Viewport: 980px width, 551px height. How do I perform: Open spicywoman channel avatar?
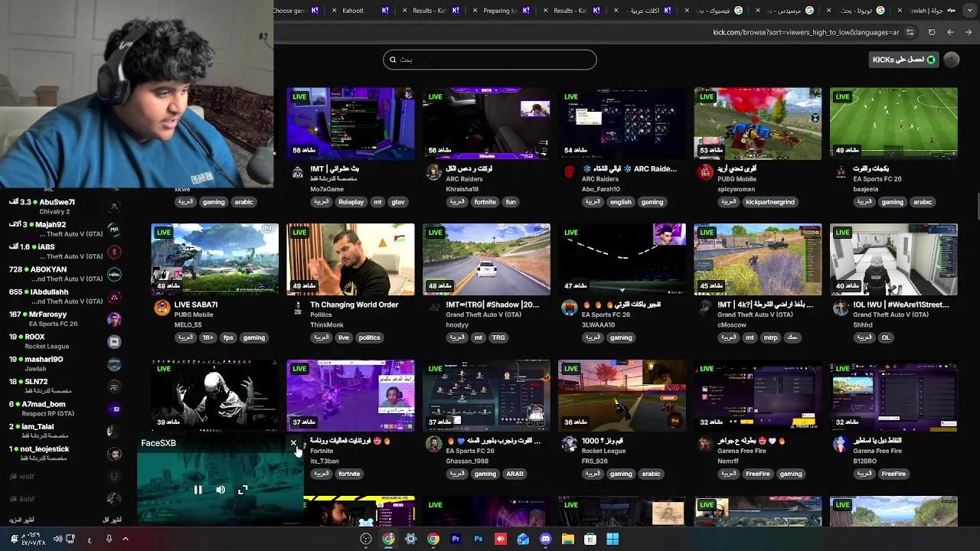click(705, 172)
